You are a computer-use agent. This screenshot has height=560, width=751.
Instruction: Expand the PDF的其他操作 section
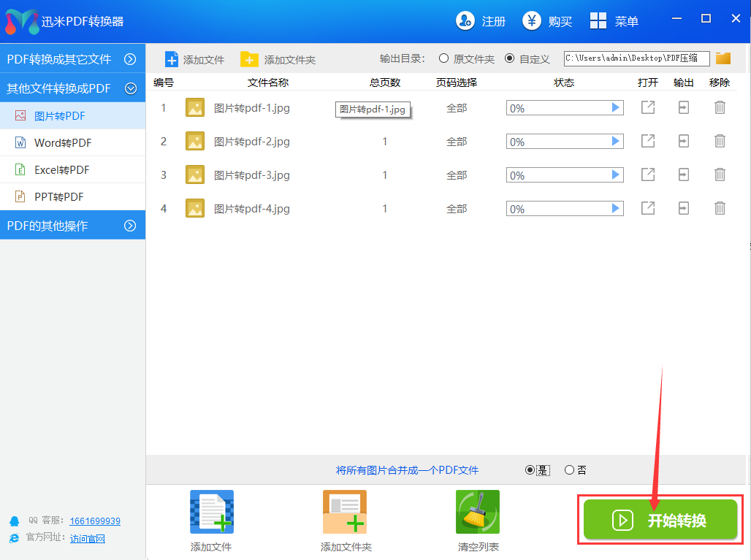tap(72, 226)
